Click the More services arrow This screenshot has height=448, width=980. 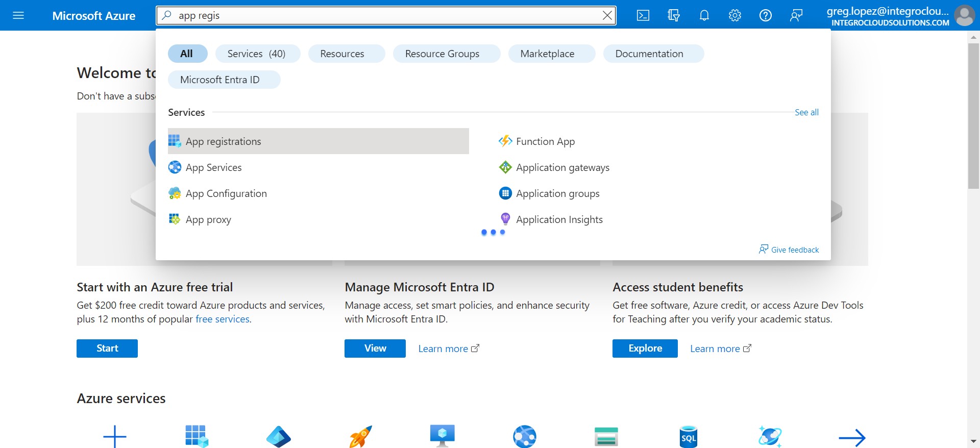pyautogui.click(x=852, y=437)
